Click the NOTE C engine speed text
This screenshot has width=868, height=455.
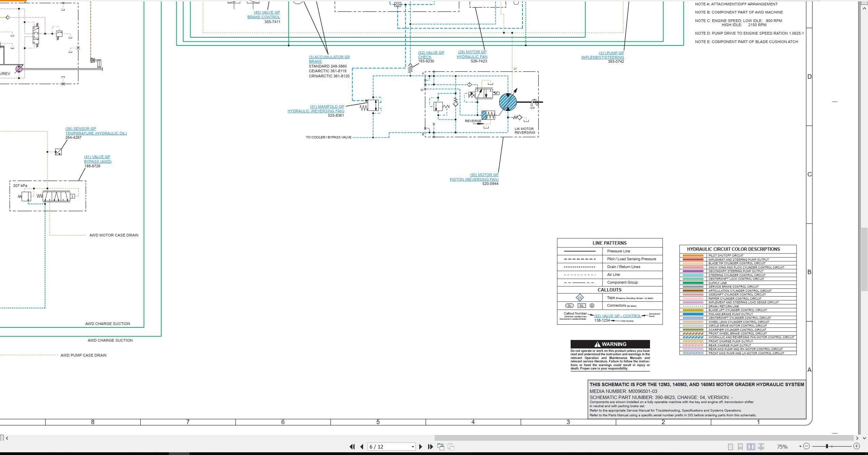pos(738,23)
